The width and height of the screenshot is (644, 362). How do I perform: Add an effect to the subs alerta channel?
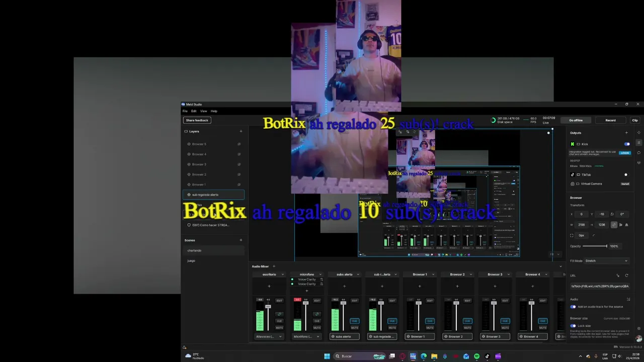point(344,286)
